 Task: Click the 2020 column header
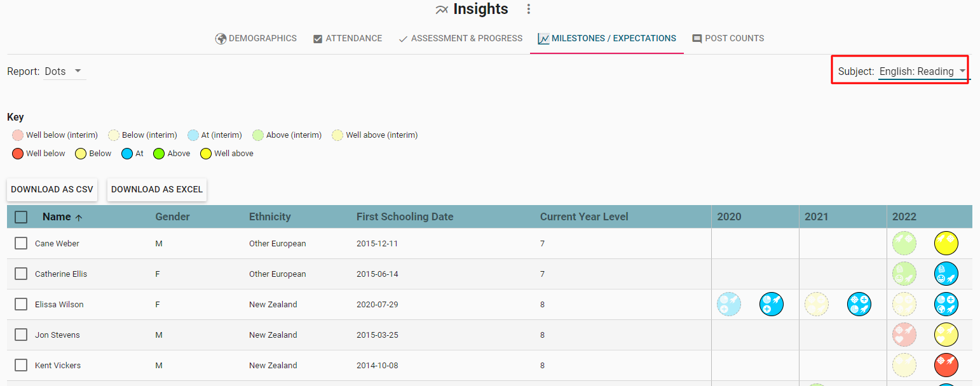730,217
